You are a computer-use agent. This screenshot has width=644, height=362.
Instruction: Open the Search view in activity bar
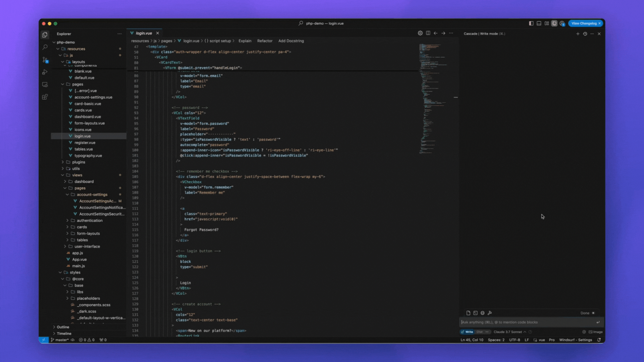[x=45, y=47]
